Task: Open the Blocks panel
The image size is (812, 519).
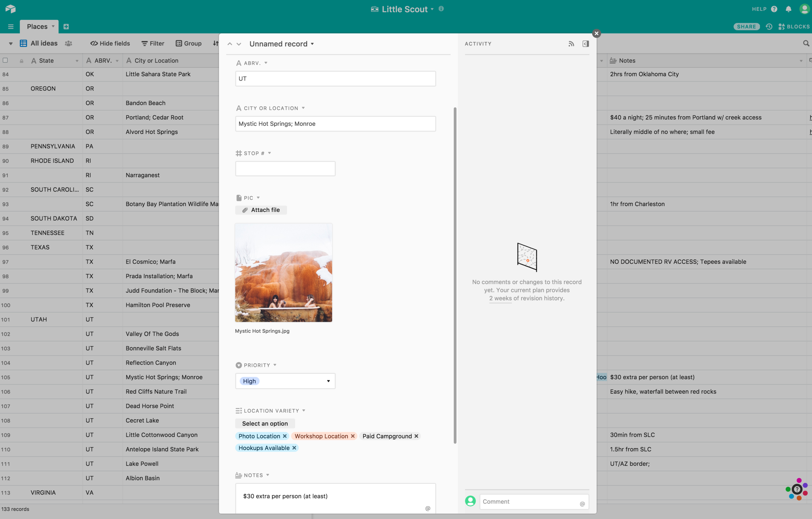Action: coord(794,27)
